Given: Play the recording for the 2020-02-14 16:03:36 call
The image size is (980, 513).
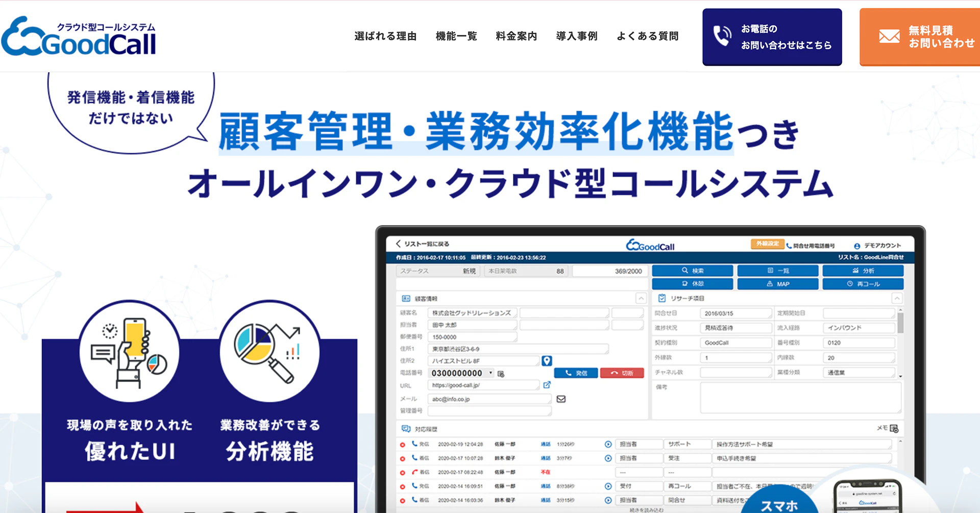Looking at the screenshot, I should point(608,500).
